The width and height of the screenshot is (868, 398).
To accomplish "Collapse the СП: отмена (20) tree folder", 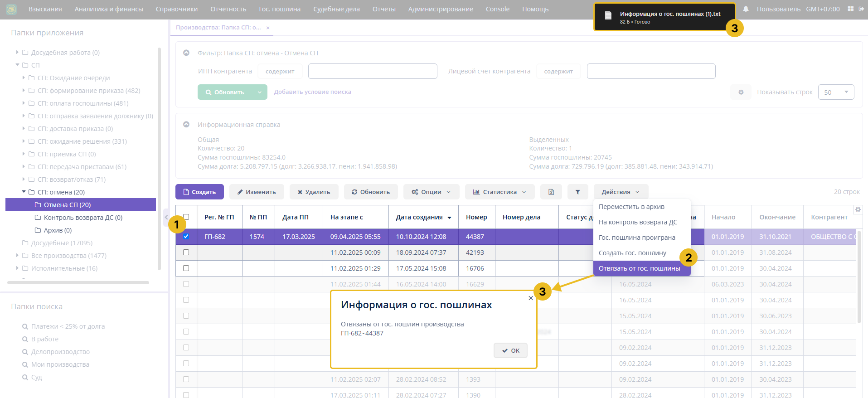I will (x=24, y=192).
